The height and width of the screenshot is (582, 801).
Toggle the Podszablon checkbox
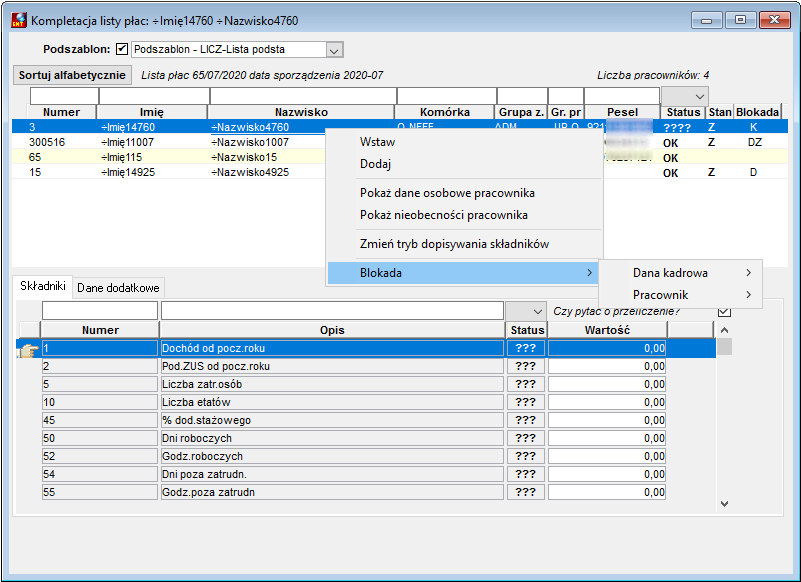coord(122,49)
